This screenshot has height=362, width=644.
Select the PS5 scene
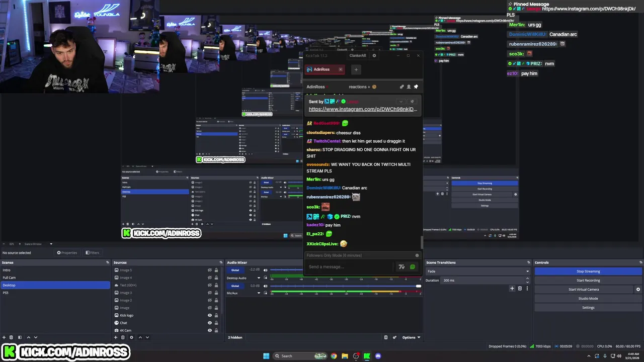55,293
